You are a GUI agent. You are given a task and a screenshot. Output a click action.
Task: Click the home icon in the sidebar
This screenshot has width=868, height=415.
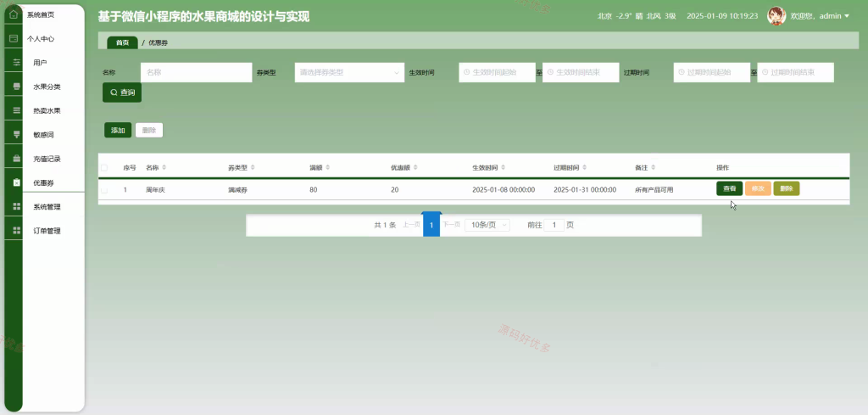pyautogui.click(x=14, y=14)
